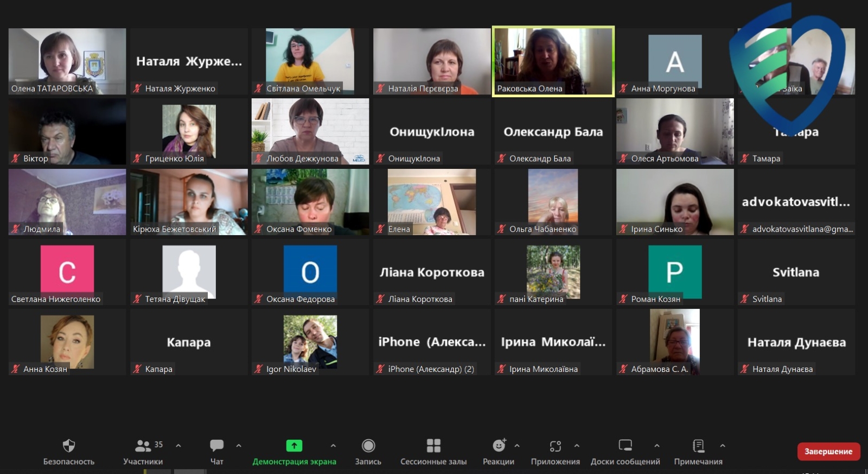
Task: Expand screen share options arrow
Action: coord(333,446)
